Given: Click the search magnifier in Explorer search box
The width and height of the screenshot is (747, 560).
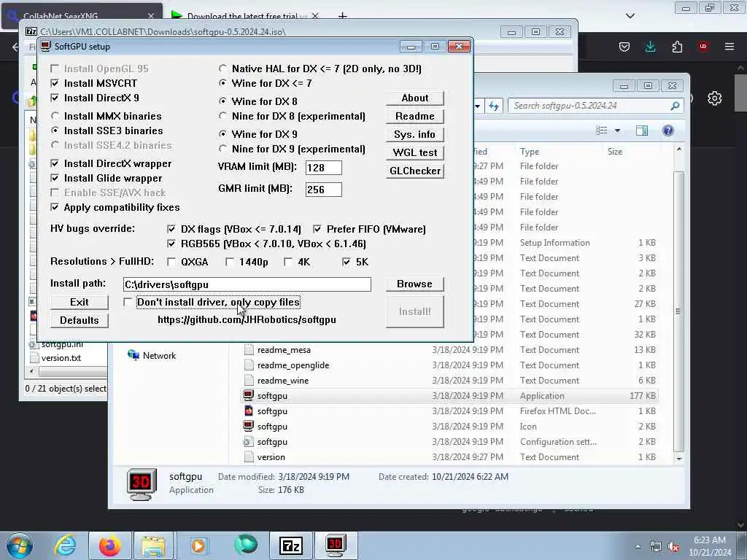Looking at the screenshot, I should [675, 106].
